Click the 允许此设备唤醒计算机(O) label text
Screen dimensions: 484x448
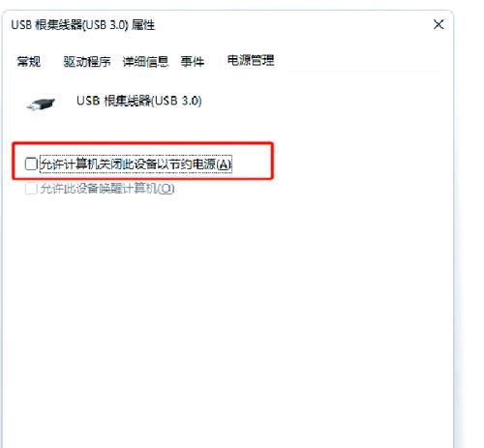107,189
